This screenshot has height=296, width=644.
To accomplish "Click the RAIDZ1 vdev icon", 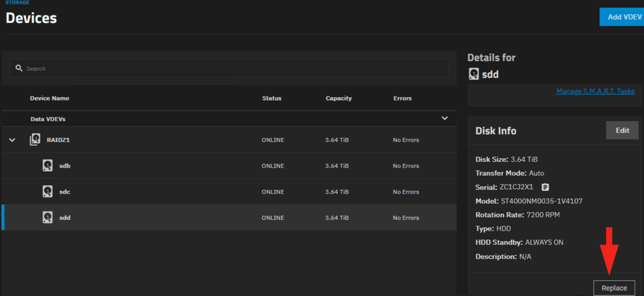I will pyautogui.click(x=35, y=140).
